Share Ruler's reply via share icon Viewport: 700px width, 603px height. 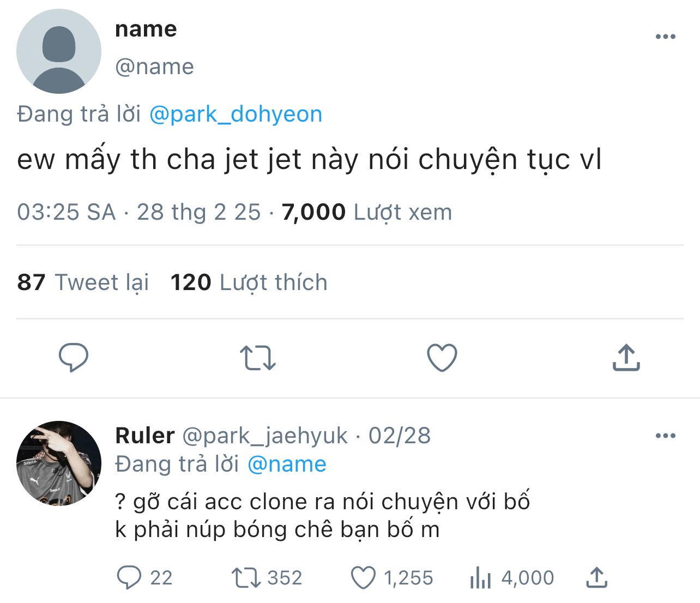[x=596, y=577]
